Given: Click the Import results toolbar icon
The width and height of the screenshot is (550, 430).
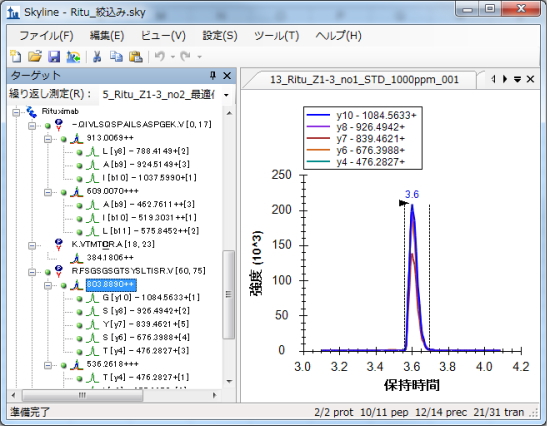Looking at the screenshot, I should pos(73,56).
